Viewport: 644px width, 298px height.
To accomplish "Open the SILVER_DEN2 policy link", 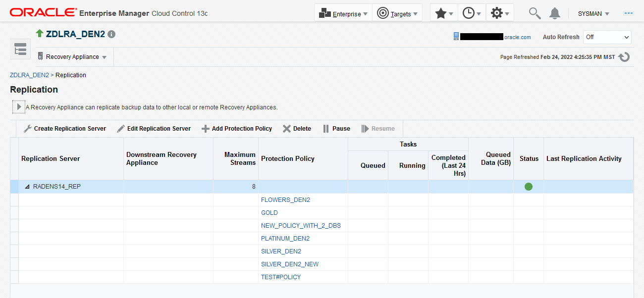I will coord(281,251).
